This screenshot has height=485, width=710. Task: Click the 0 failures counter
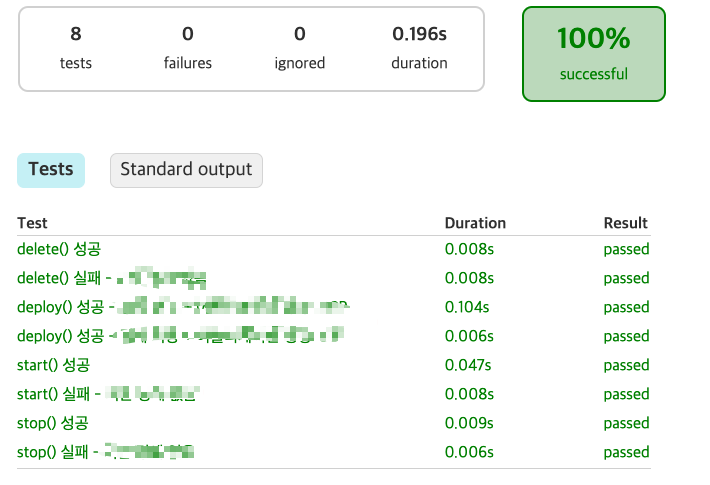[x=187, y=48]
